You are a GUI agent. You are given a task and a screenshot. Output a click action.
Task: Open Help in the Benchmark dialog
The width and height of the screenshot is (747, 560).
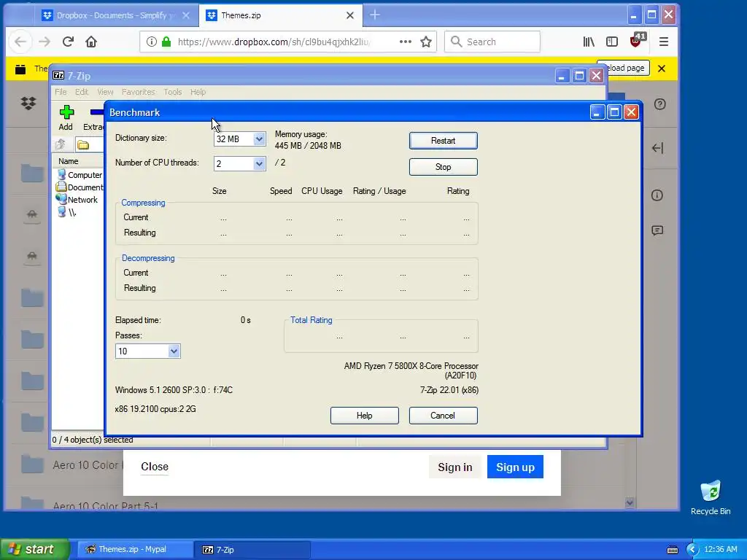tap(365, 415)
